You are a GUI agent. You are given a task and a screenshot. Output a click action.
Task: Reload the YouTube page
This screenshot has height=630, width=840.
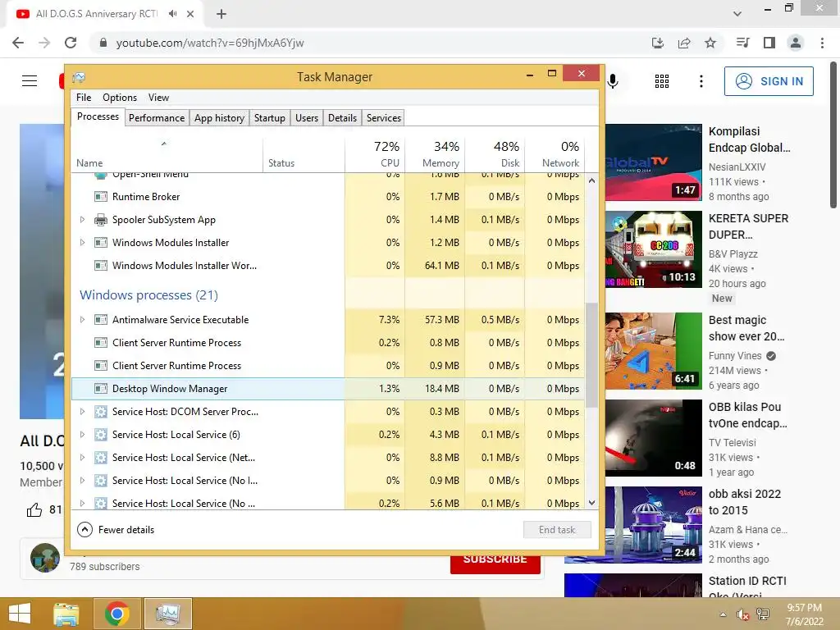(71, 43)
